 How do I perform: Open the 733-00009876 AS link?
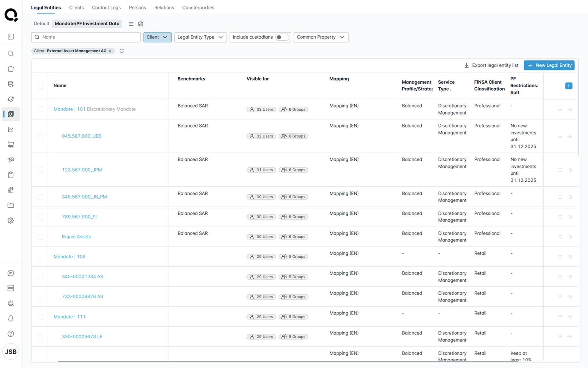pyautogui.click(x=83, y=297)
